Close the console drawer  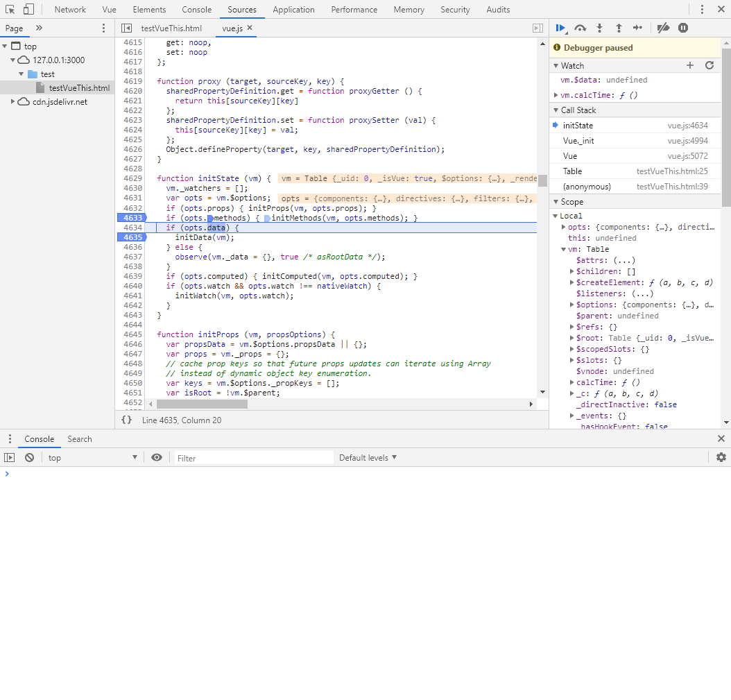pos(721,438)
